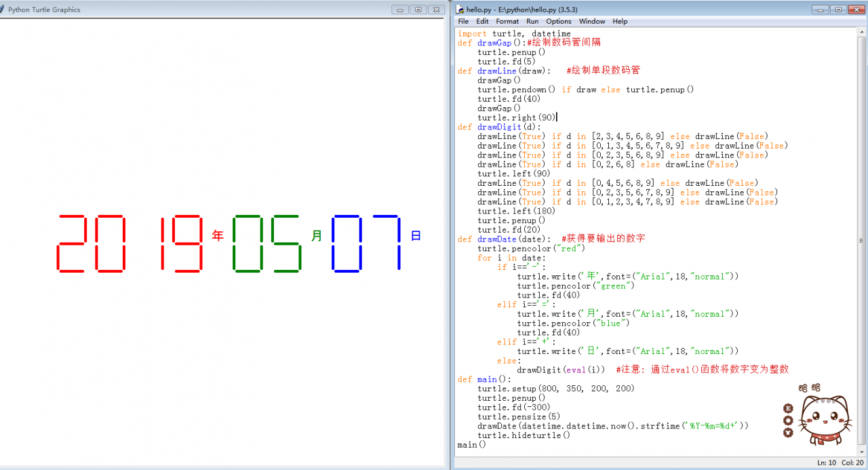
Task: Click the line containing '[0,2,6,8]'
Action: [x=608, y=164]
